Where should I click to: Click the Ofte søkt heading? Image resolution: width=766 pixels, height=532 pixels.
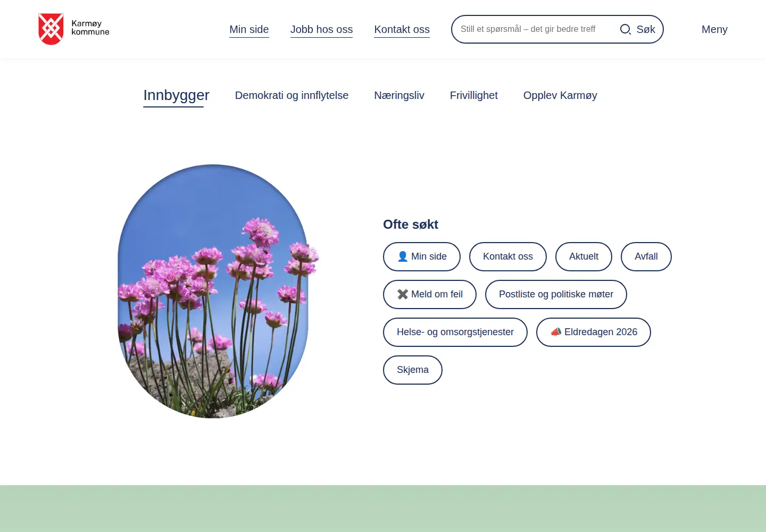(411, 225)
